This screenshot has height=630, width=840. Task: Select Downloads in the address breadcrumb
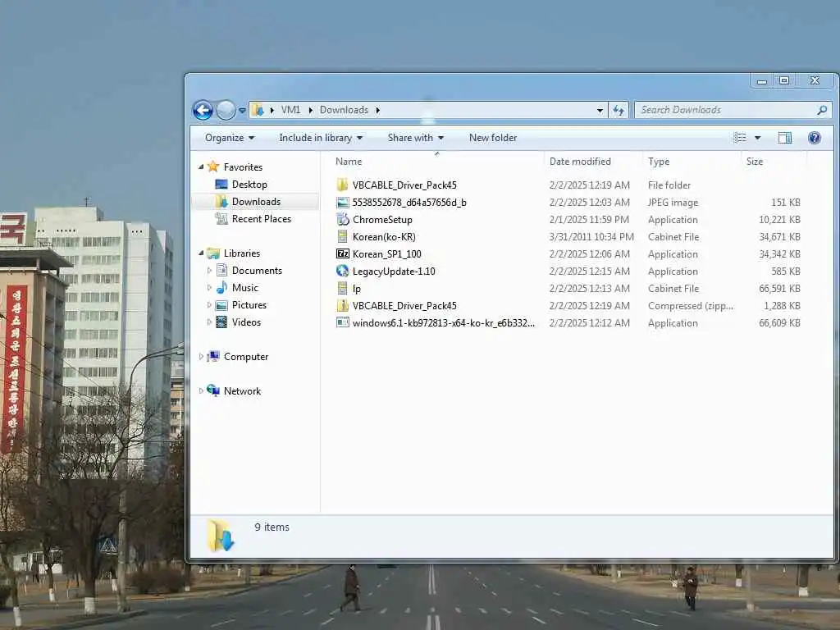point(344,110)
